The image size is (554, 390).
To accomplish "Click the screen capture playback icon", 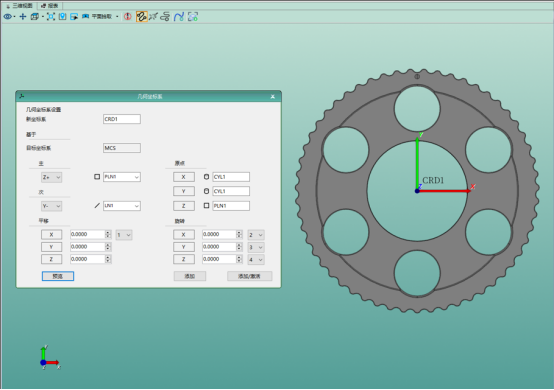I will coord(74,17).
